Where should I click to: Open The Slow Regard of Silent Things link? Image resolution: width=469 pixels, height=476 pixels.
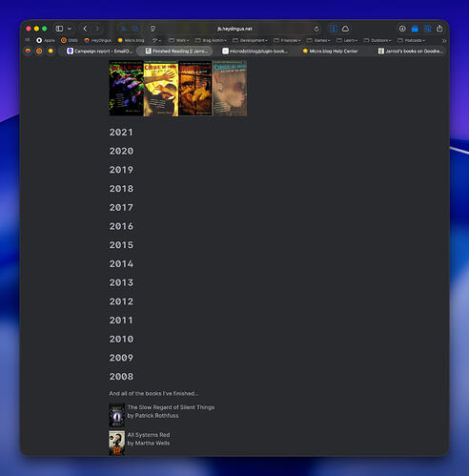[171, 407]
